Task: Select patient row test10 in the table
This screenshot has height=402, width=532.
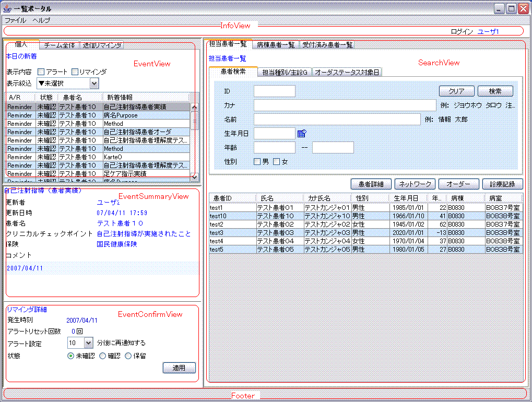Action: click(366, 216)
